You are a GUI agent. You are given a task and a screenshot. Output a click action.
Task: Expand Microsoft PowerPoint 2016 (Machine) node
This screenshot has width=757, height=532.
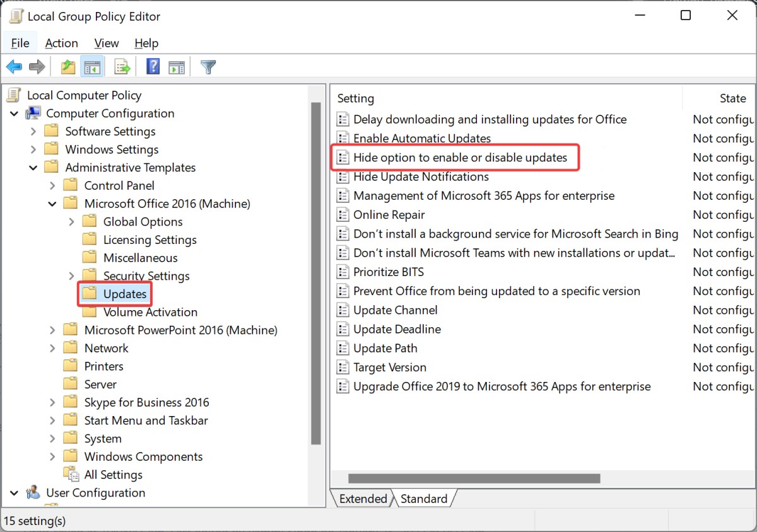point(52,330)
